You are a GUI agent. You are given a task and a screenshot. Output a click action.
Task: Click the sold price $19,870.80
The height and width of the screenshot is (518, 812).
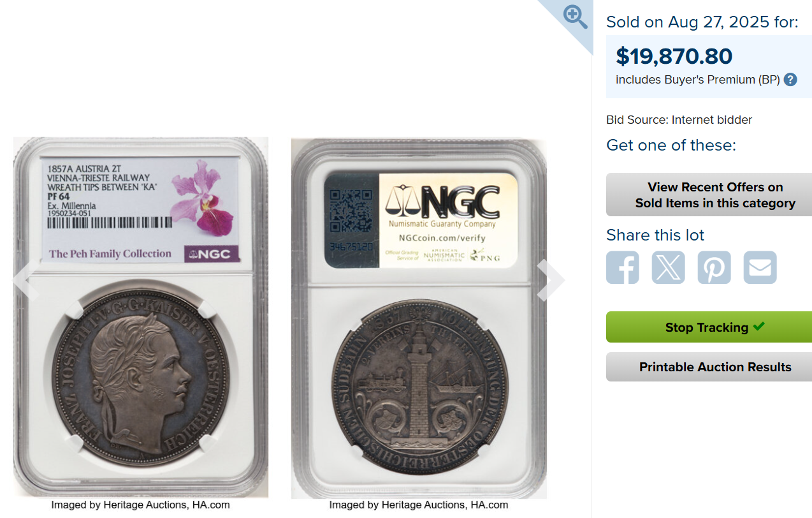pos(674,56)
